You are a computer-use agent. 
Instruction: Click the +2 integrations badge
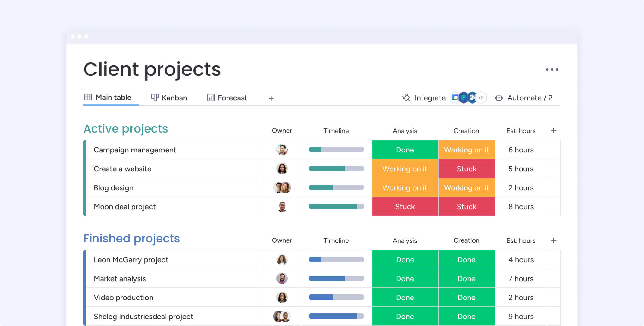tap(481, 98)
